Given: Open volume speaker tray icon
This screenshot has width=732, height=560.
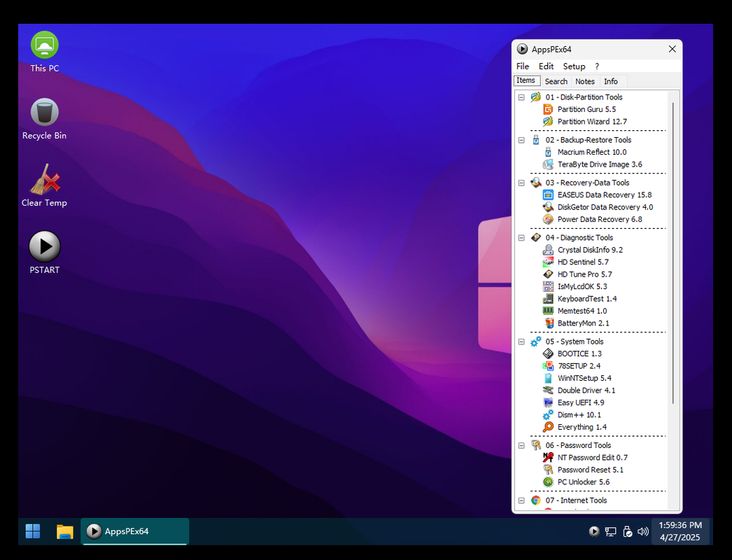Looking at the screenshot, I should pyautogui.click(x=643, y=531).
